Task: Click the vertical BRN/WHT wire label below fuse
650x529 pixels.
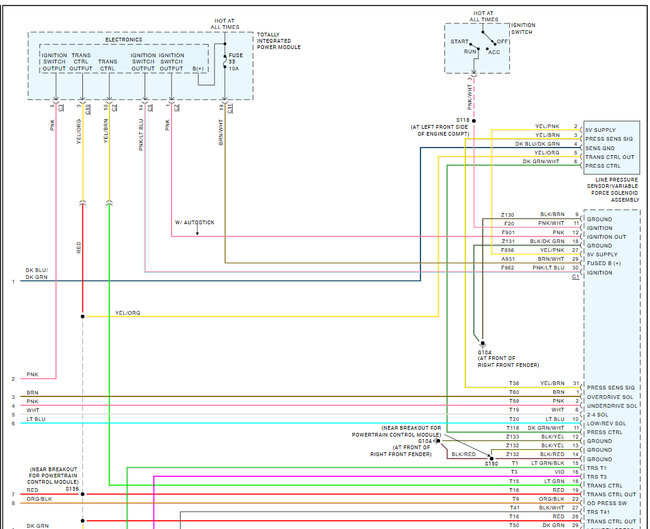Action: (x=221, y=132)
